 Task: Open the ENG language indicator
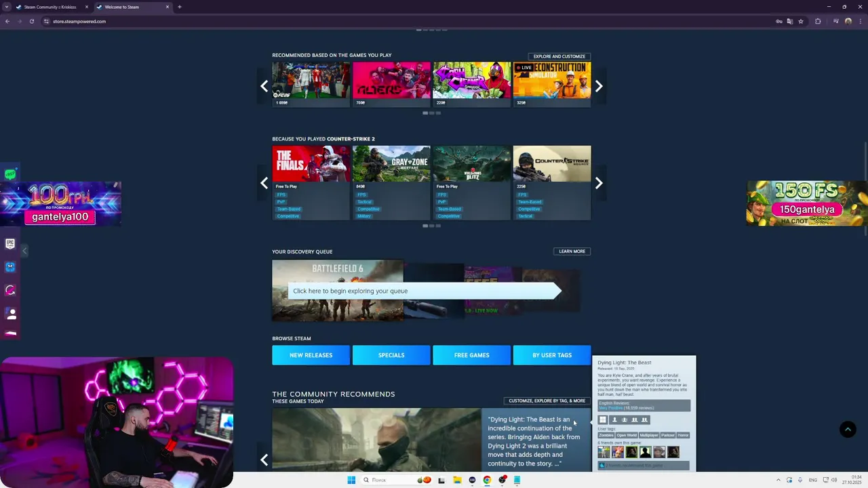point(812,480)
